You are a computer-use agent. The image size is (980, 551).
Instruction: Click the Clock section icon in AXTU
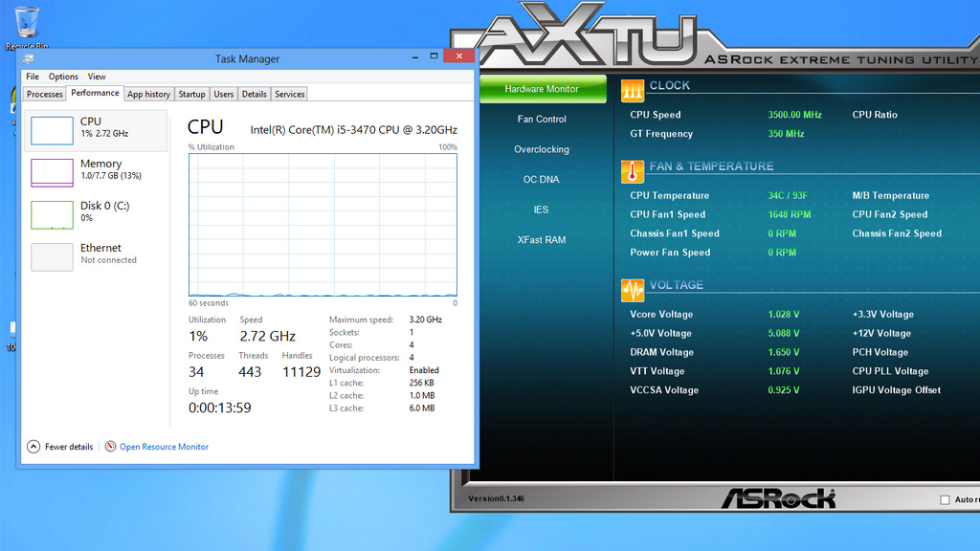tap(632, 91)
